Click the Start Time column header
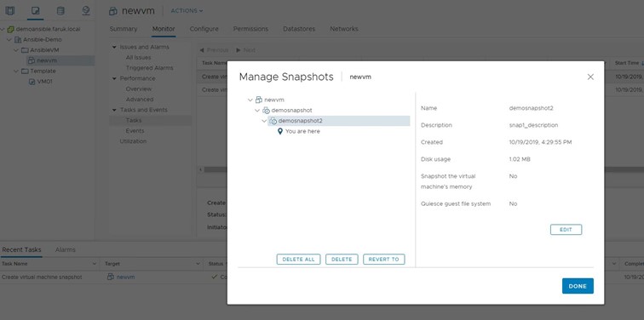The height and width of the screenshot is (320, 644). pos(627,63)
